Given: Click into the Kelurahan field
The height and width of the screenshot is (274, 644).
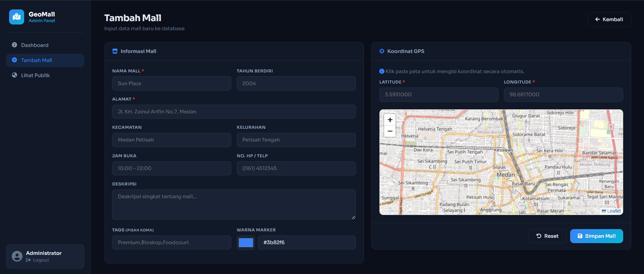Looking at the screenshot, I should [x=296, y=140].
